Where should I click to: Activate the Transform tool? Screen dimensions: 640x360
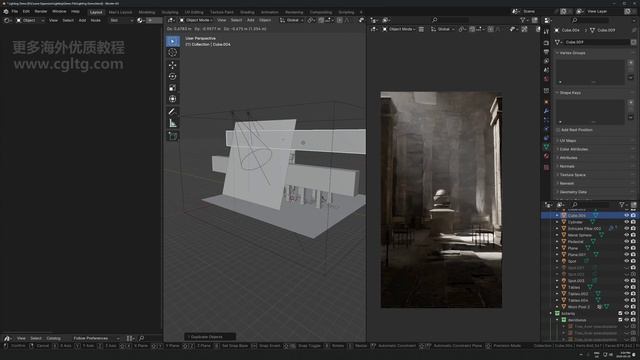click(173, 99)
